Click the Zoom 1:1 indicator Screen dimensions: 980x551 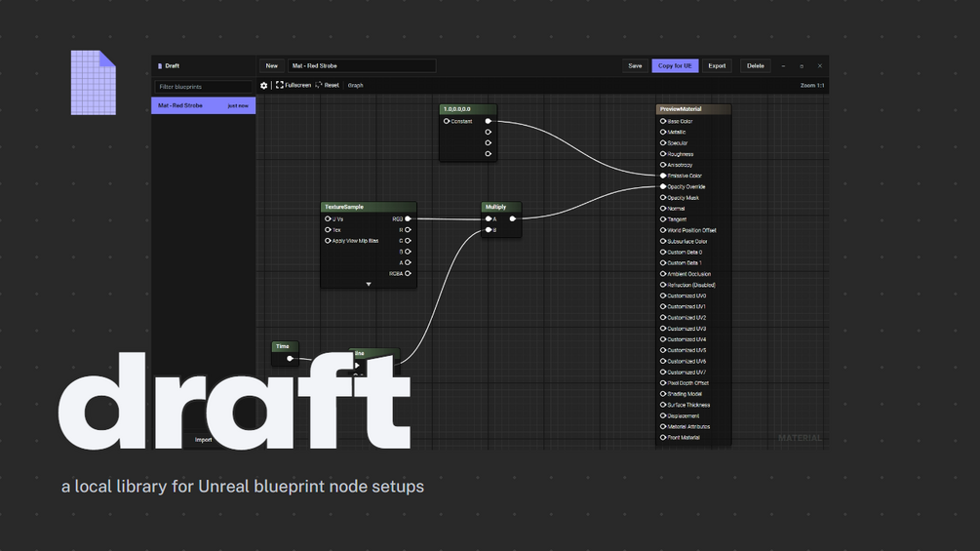(812, 86)
